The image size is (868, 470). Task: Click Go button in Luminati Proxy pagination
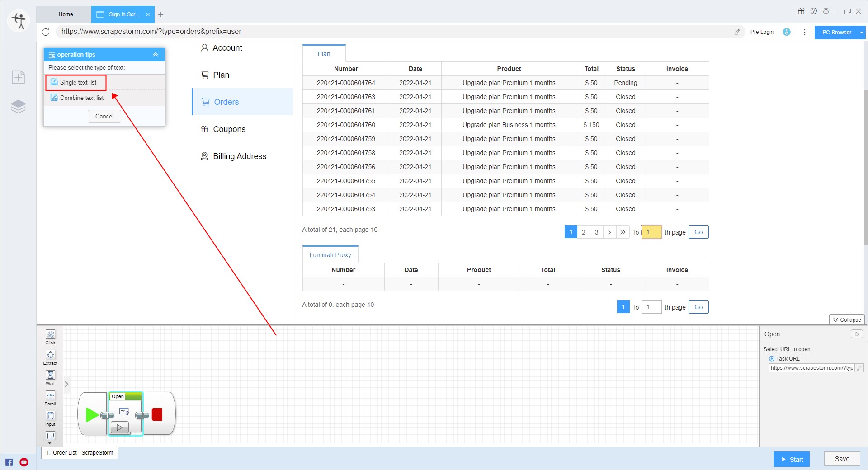[698, 307]
